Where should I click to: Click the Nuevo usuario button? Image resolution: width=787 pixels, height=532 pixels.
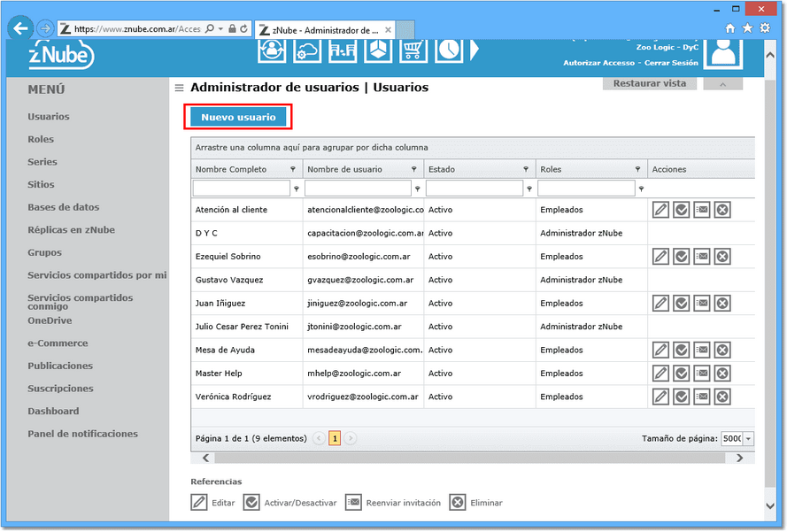(x=238, y=117)
